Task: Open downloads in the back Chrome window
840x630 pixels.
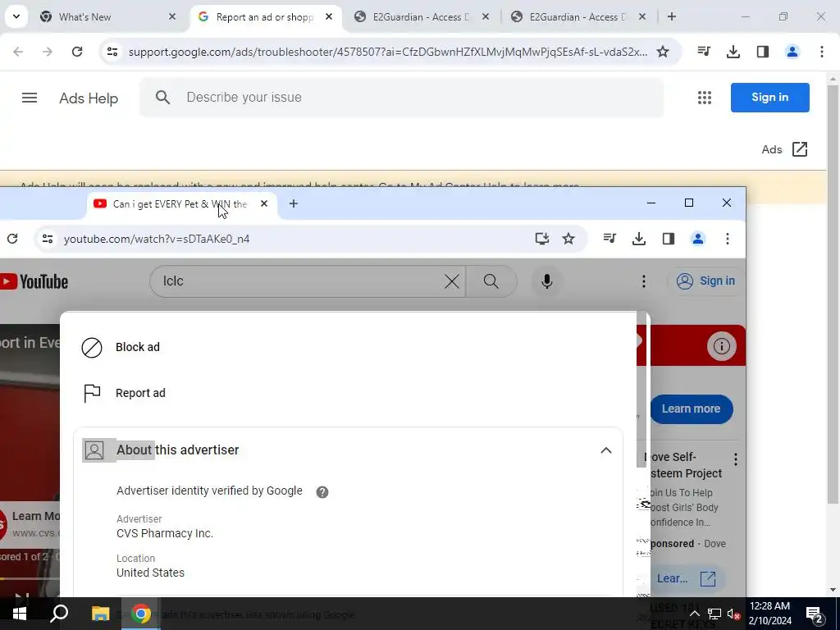Action: [733, 52]
